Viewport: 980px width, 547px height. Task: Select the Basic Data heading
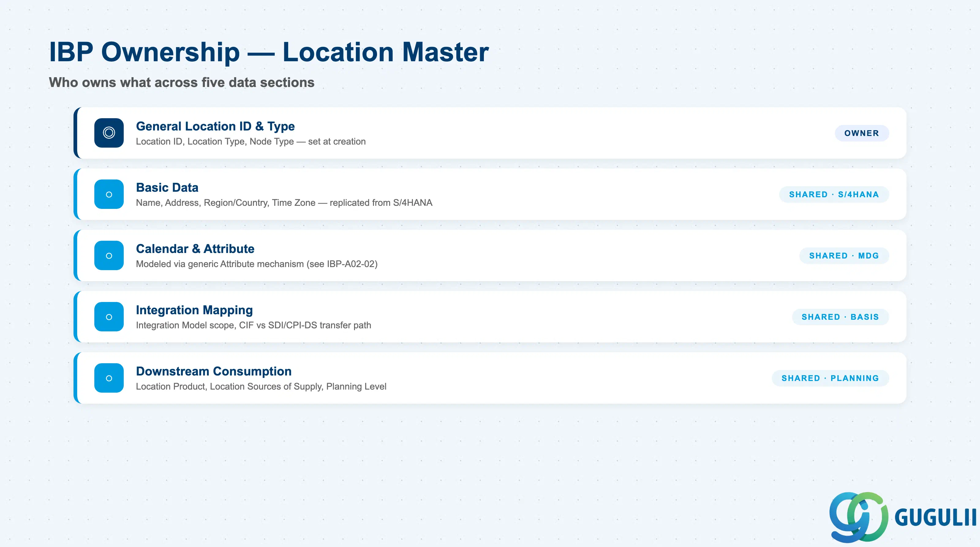[x=167, y=187]
